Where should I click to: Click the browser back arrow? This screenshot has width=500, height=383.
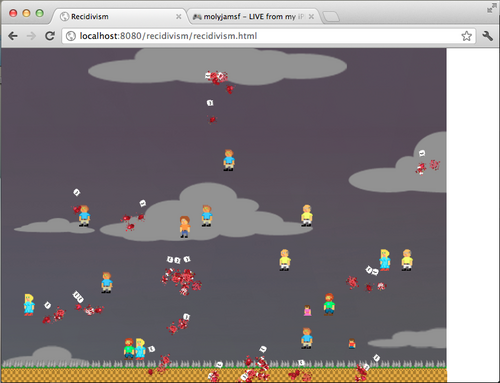click(x=13, y=36)
